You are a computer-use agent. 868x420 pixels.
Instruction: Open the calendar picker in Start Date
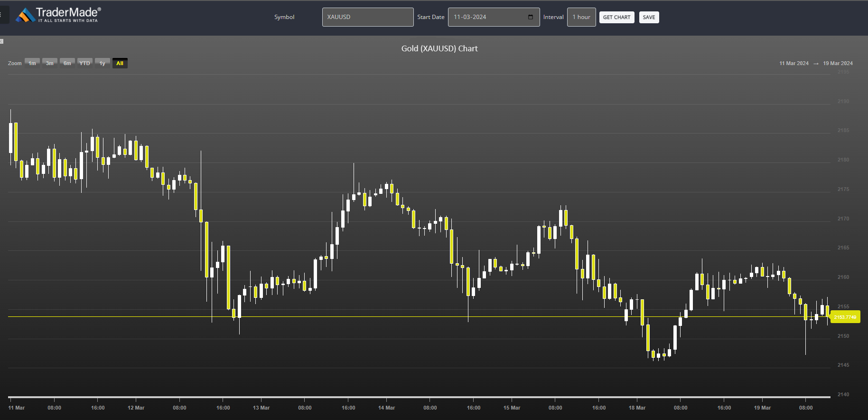tap(531, 17)
